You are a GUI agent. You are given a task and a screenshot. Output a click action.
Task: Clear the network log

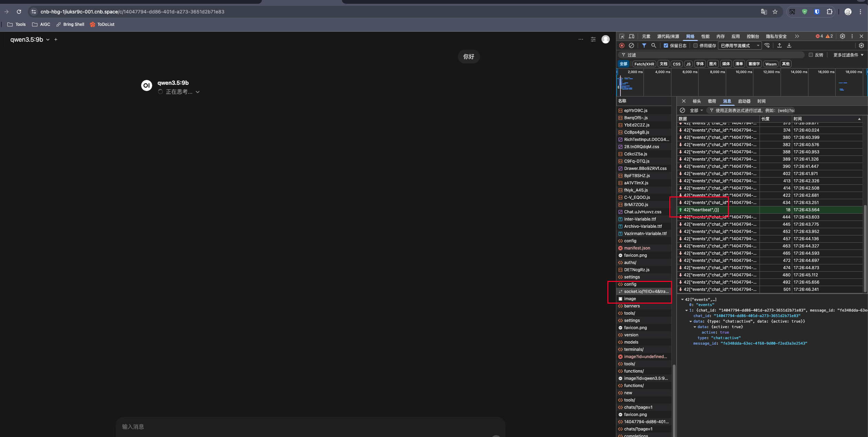click(x=631, y=45)
